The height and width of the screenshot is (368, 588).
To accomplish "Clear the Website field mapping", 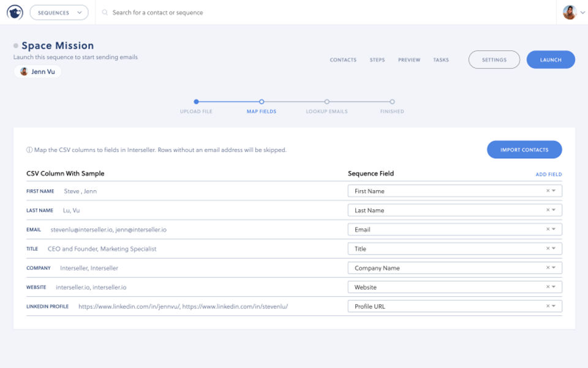I will coord(548,286).
